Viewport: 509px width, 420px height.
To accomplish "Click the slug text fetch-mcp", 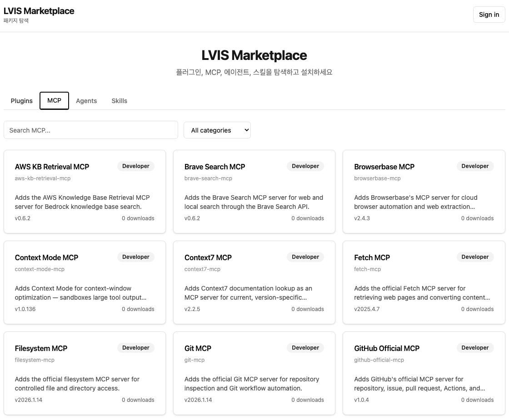I will coord(368,269).
